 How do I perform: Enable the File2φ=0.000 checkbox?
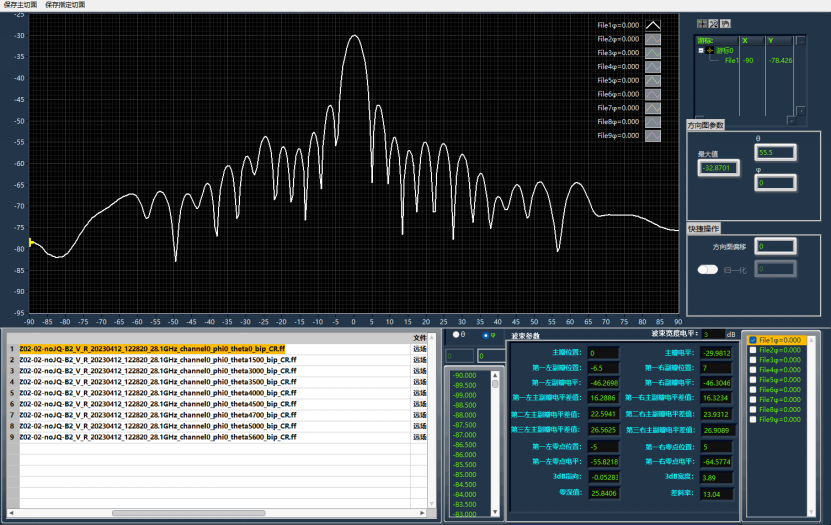[752, 350]
